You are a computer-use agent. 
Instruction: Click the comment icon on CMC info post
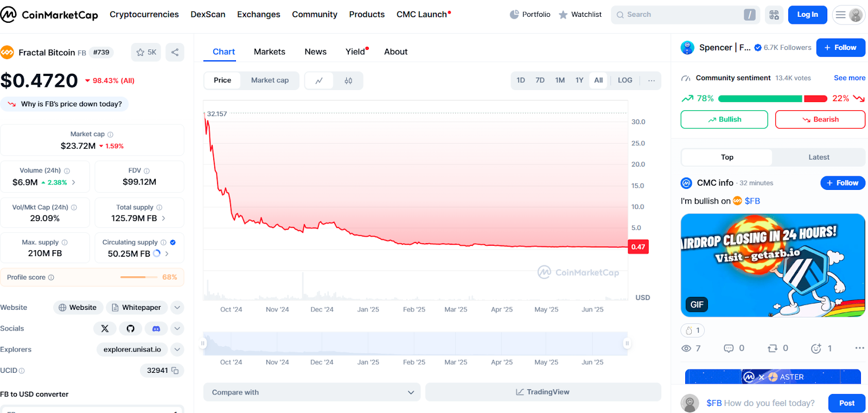(729, 348)
